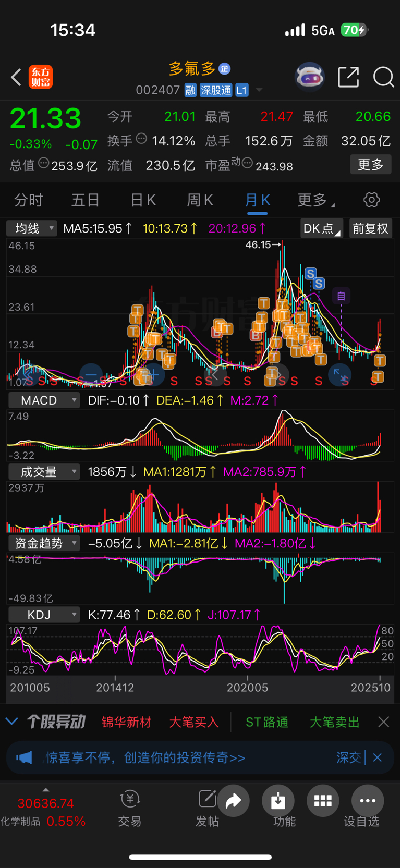Tap the 深交 label in banner
The width and height of the screenshot is (401, 868).
coord(349,757)
